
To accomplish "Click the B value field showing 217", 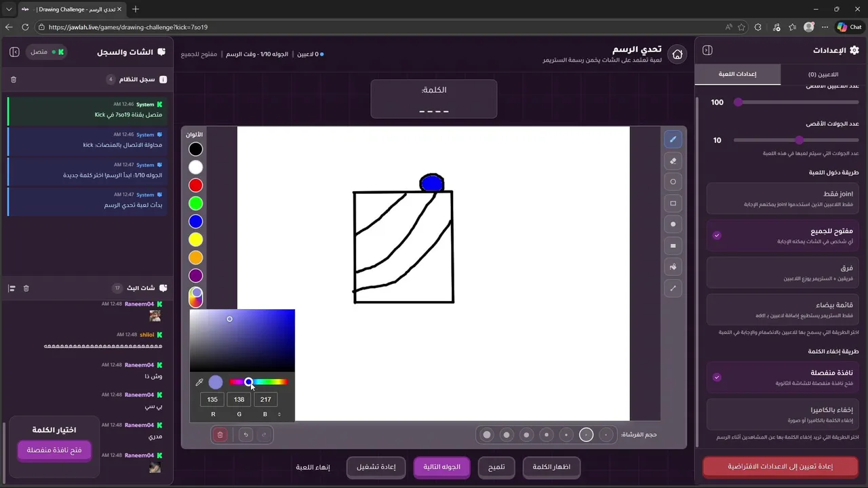I will tap(265, 400).
